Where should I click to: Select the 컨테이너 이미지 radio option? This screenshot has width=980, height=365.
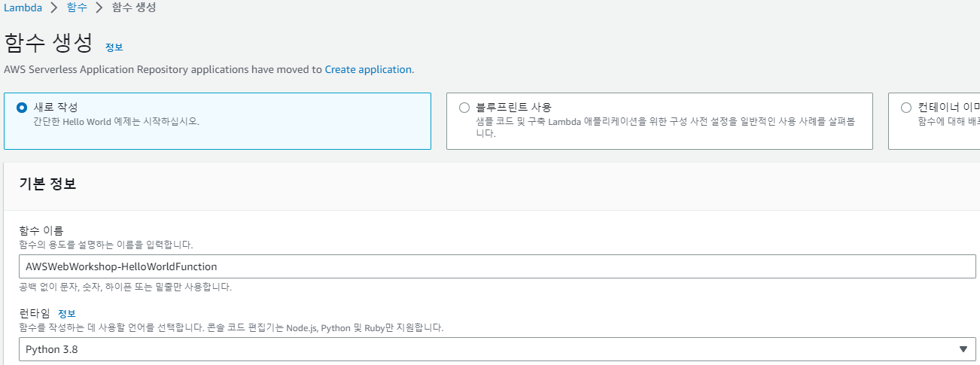tap(906, 108)
